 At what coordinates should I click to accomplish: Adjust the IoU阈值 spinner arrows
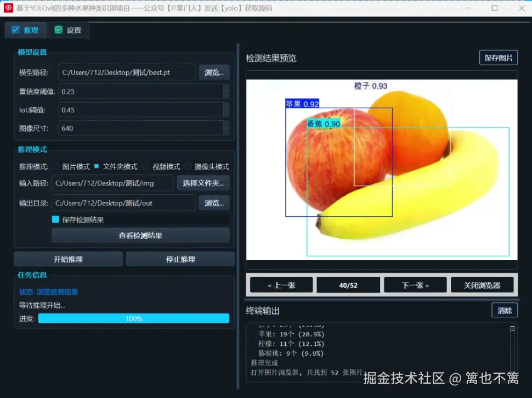pos(227,110)
